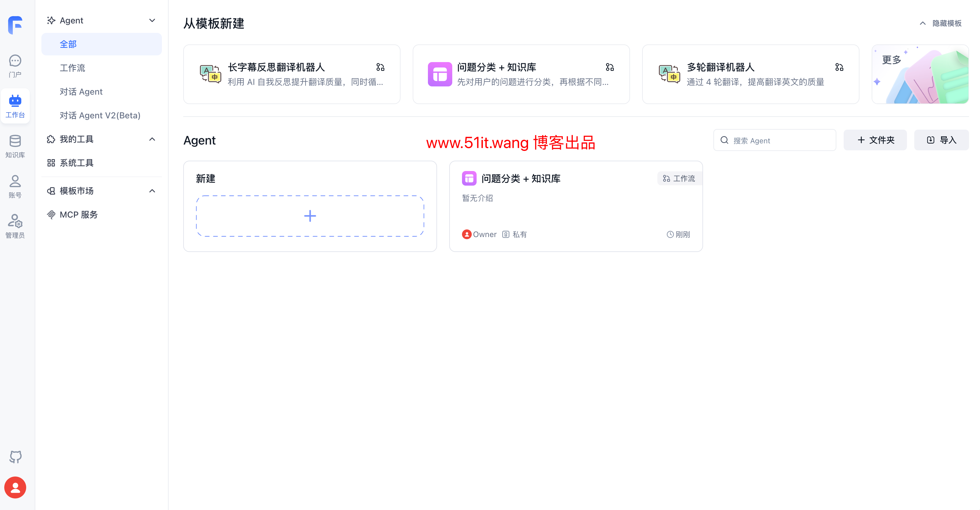Click the 导入 button
Image resolution: width=980 pixels, height=510 pixels.
click(x=941, y=140)
